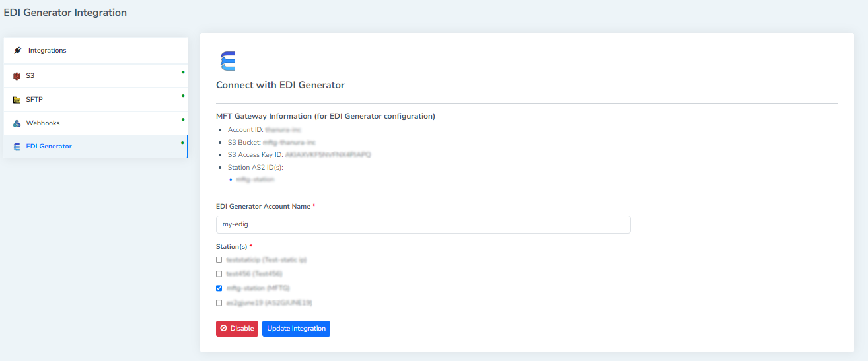Select EDI Generator in the sidebar
Viewport: 868px width, 361px height.
49,147
